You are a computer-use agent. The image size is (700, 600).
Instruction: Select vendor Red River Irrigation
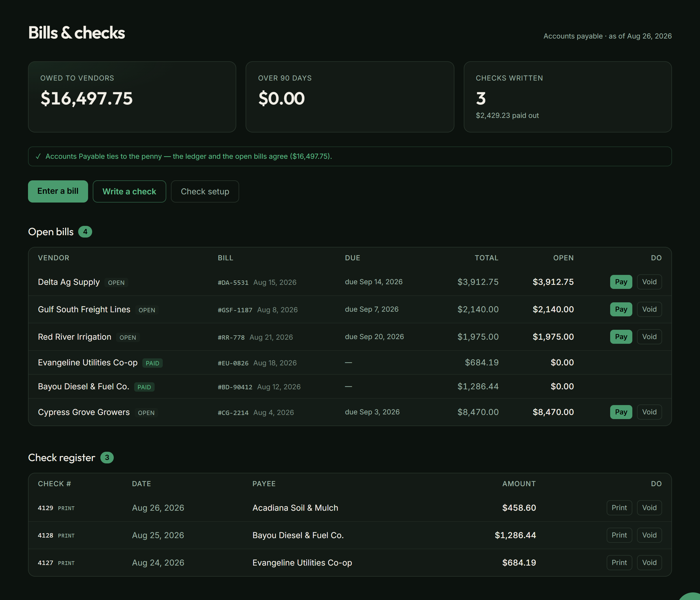click(x=74, y=337)
